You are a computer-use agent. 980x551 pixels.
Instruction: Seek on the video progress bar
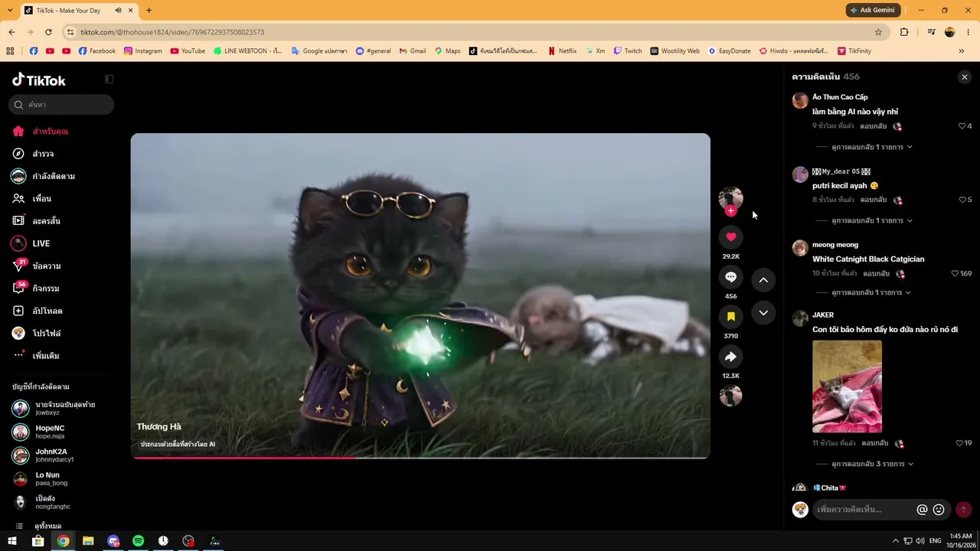point(420,458)
